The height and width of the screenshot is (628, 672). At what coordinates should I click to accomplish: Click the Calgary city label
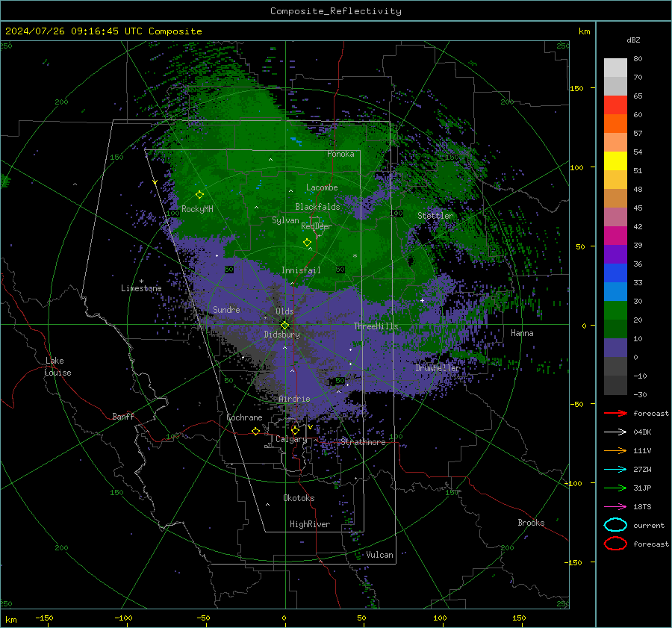pyautogui.click(x=291, y=439)
